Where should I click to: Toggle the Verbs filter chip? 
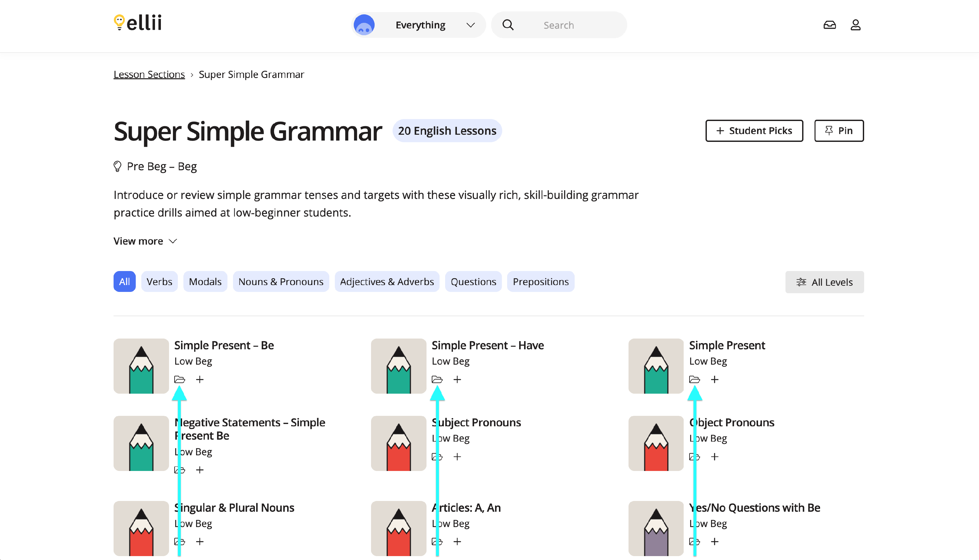pos(159,281)
